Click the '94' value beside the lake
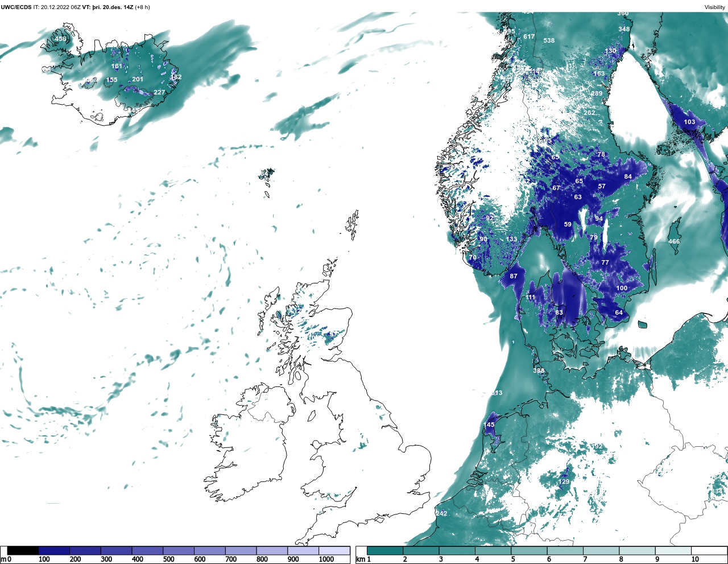 coord(599,219)
